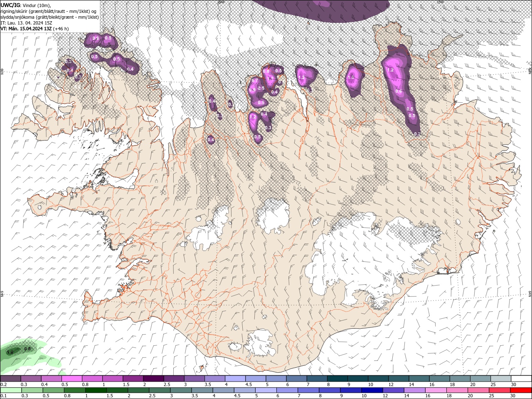Viewport: 532px width, 399px height.
Task: Click the '25' label under the rain scale
Action: (x=492, y=396)
